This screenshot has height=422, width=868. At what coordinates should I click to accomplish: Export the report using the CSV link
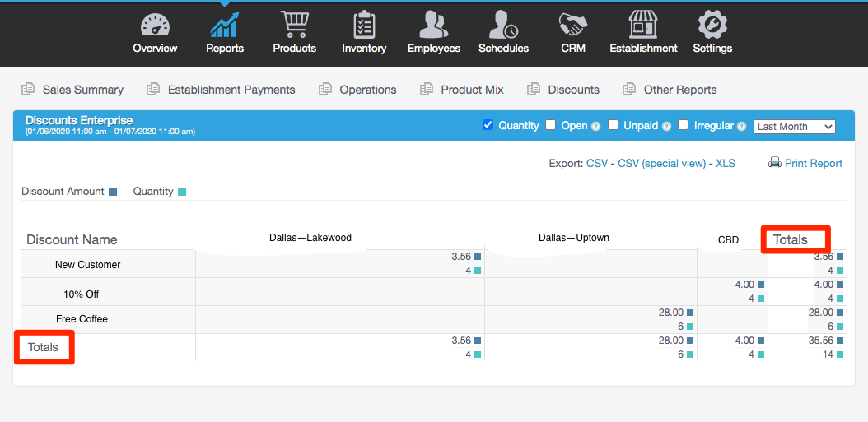[x=597, y=163]
